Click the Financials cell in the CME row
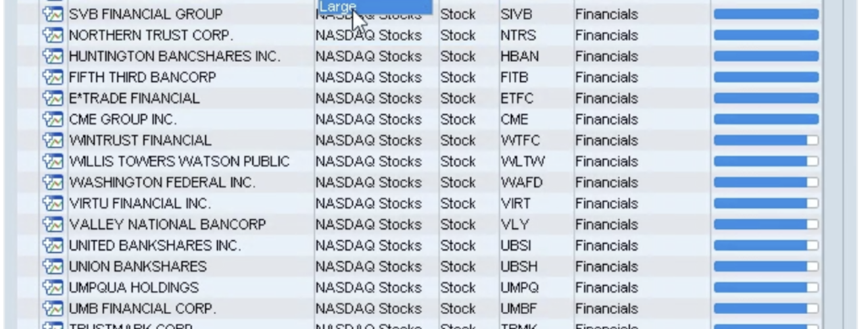The image size is (868, 329). coord(607,120)
